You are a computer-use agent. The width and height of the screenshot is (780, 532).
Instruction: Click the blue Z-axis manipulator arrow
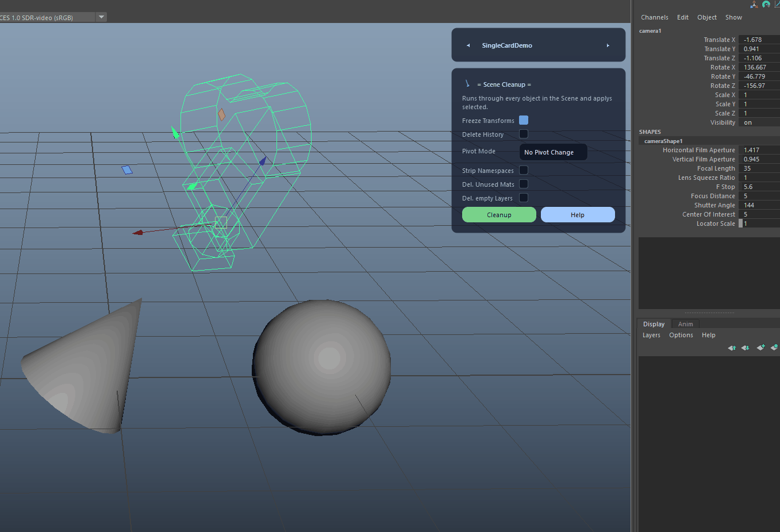263,161
